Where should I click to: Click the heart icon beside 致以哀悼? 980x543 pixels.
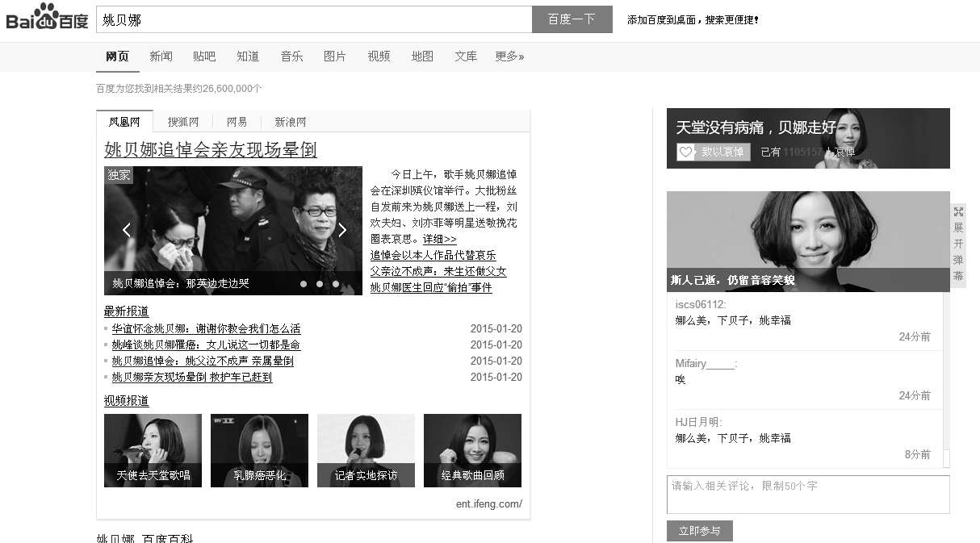pos(685,152)
